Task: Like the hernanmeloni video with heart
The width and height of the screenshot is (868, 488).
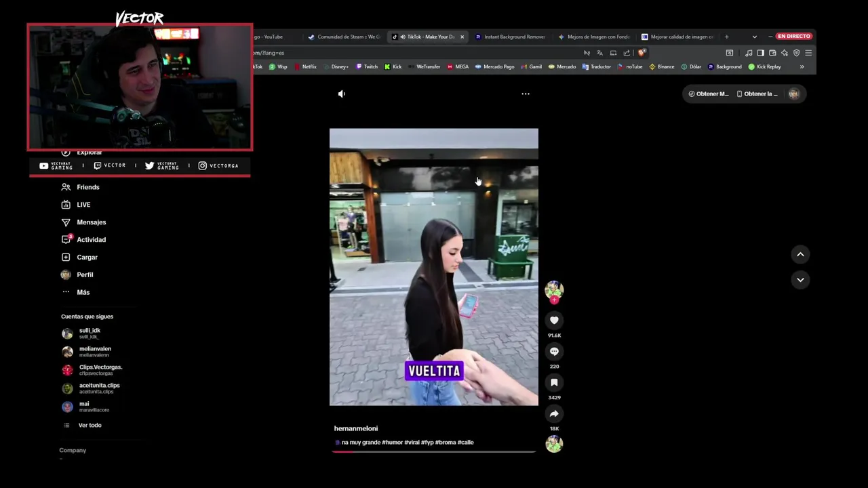Action: (554, 320)
